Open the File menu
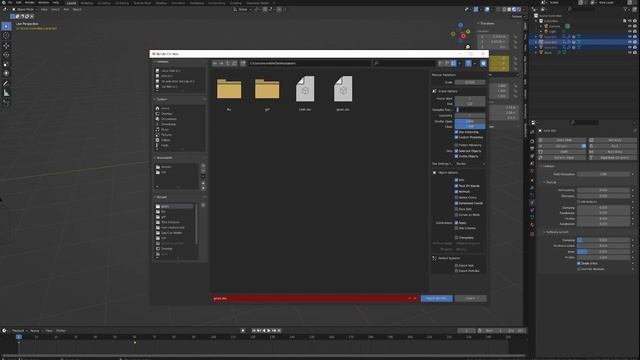 tap(10, 2)
